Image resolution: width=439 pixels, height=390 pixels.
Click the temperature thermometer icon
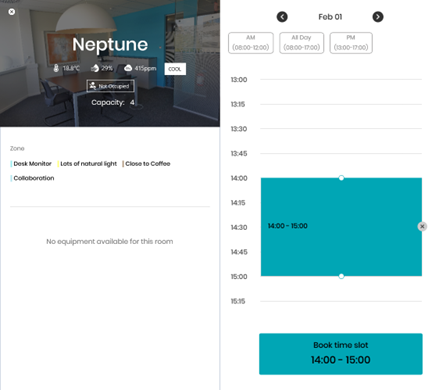(x=56, y=68)
